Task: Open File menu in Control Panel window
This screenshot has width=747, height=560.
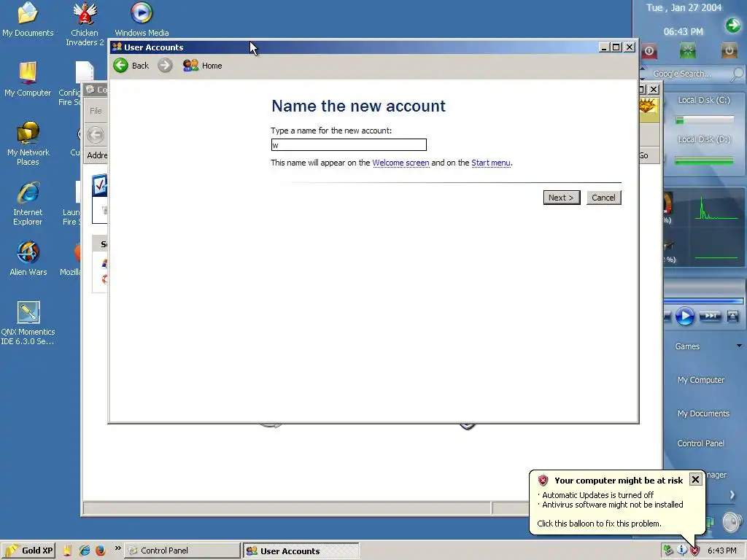Action: (x=96, y=111)
